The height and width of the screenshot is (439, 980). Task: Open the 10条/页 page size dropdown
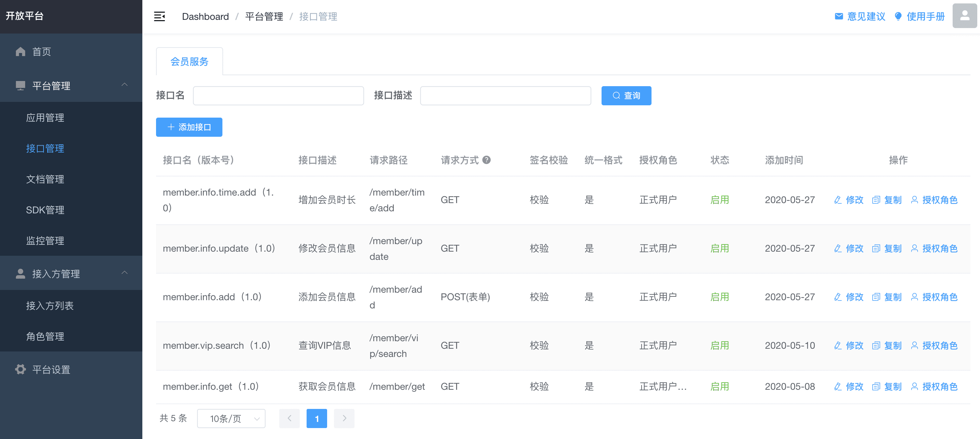click(231, 418)
